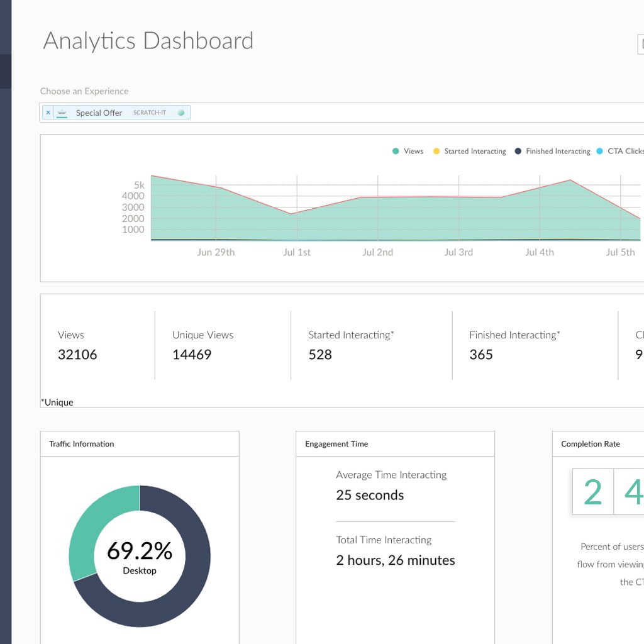Select the green donut chart segment
The height and width of the screenshot is (644, 644).
89,528
